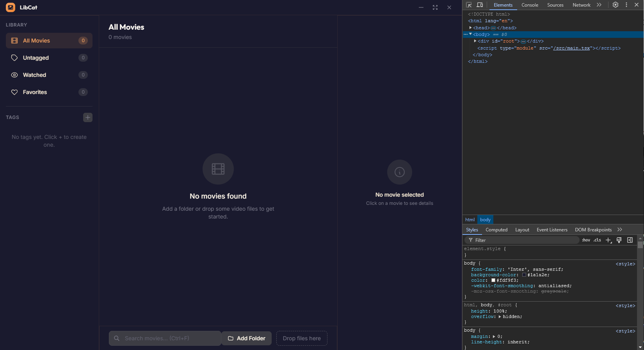Select the Watched library category
This screenshot has height=350, width=644.
49,75
